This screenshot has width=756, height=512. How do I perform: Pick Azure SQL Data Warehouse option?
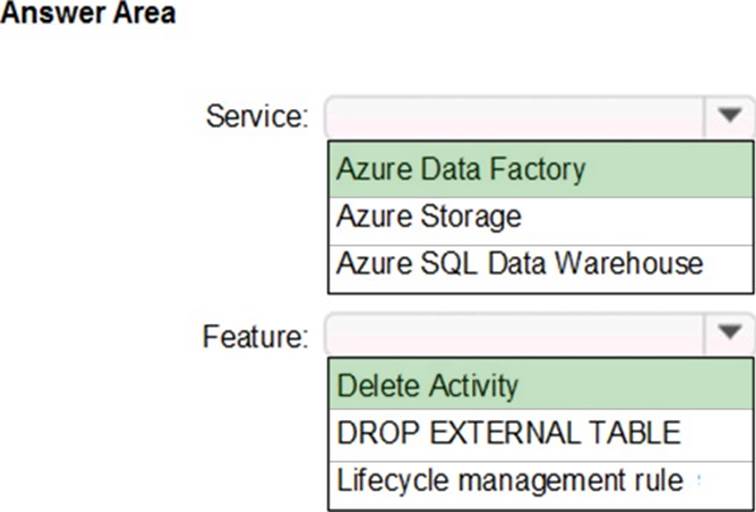coord(520,264)
